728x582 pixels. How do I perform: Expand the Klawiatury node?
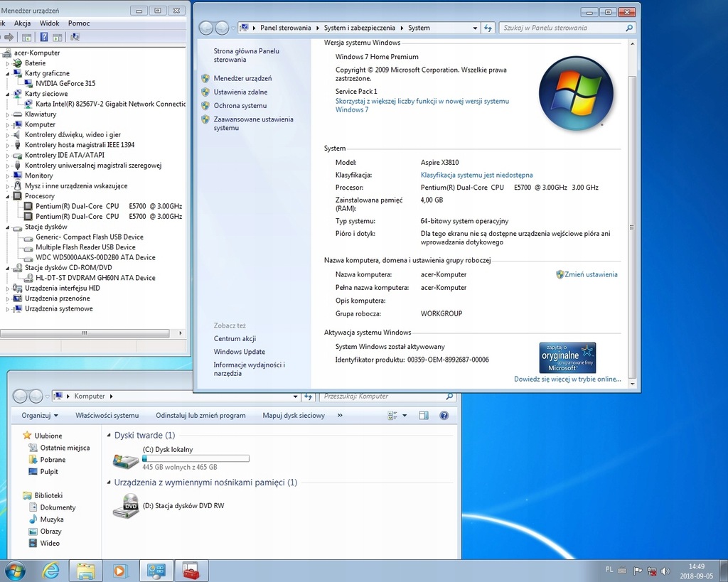click(x=7, y=114)
